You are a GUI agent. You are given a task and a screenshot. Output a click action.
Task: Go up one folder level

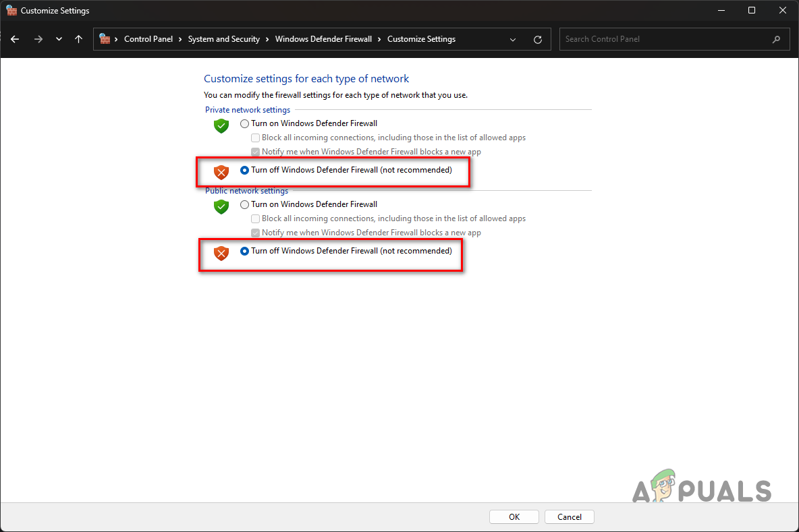click(x=78, y=39)
